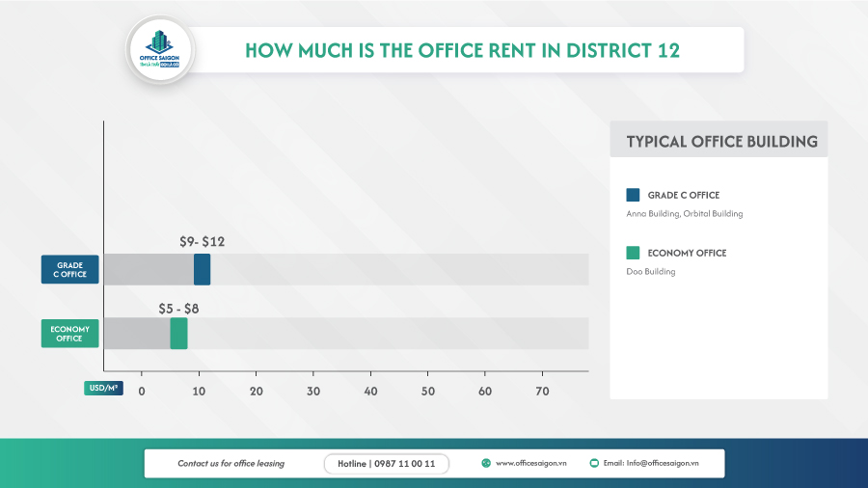Image resolution: width=868 pixels, height=488 pixels.
Task: Click the $9- $12 price label
Action: tap(202, 242)
